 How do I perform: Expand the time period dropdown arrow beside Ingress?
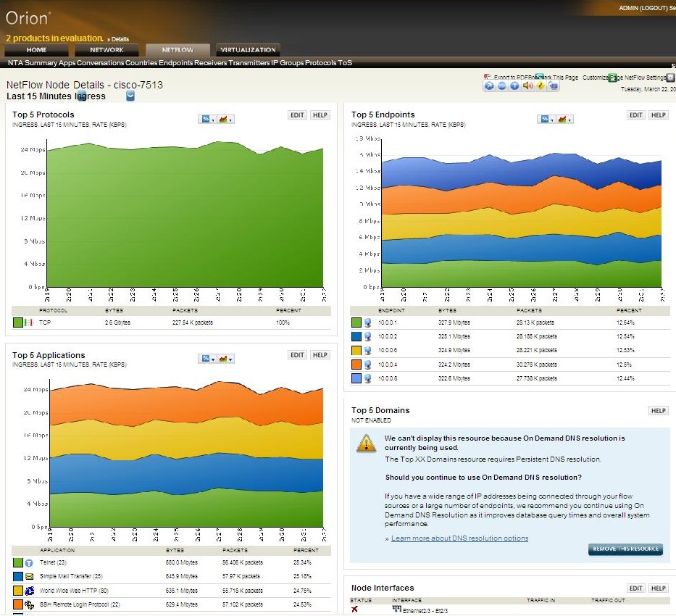point(130,96)
